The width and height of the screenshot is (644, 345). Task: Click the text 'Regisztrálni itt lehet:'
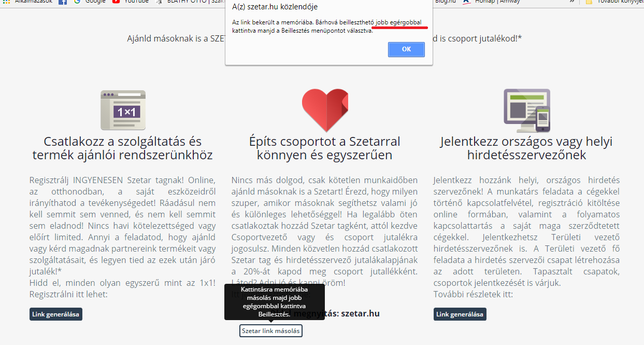pos(68,295)
